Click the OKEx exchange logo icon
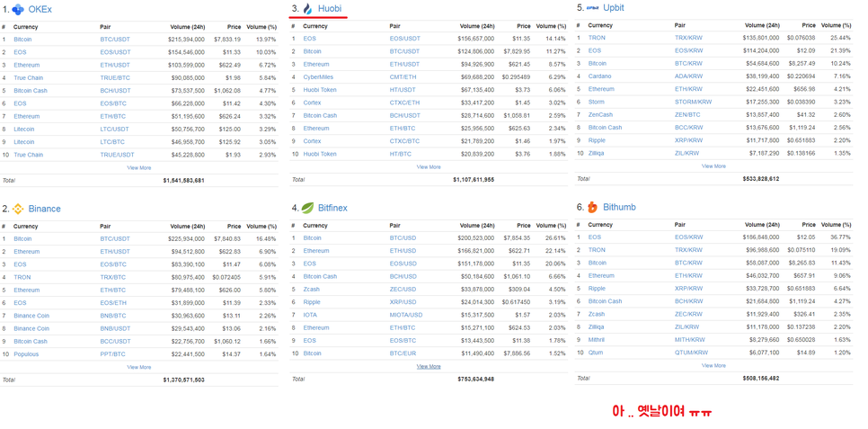This screenshot has width=868, height=429. (18, 9)
